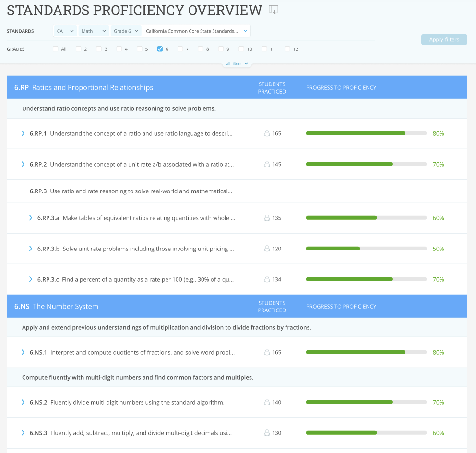Click the students icon for 6.NS.1

click(267, 352)
